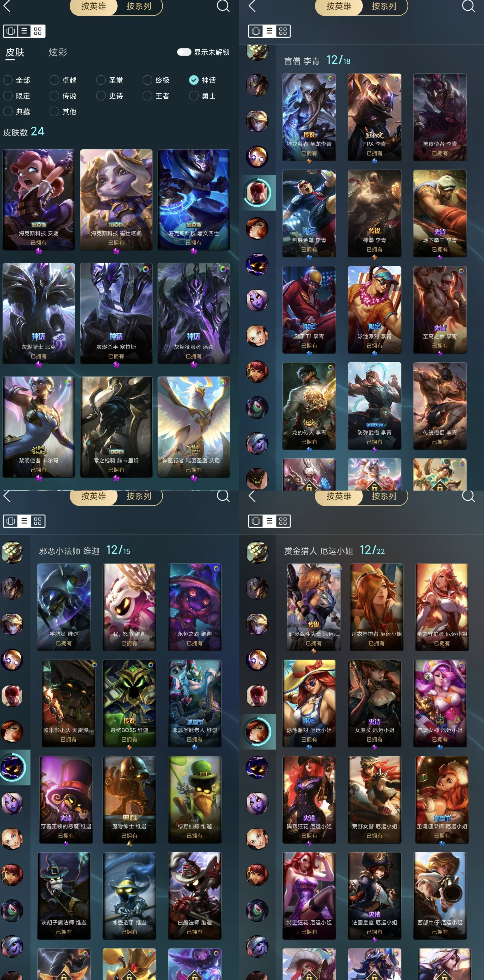Click the search icon in the 厄运小姐 panel

(x=468, y=496)
